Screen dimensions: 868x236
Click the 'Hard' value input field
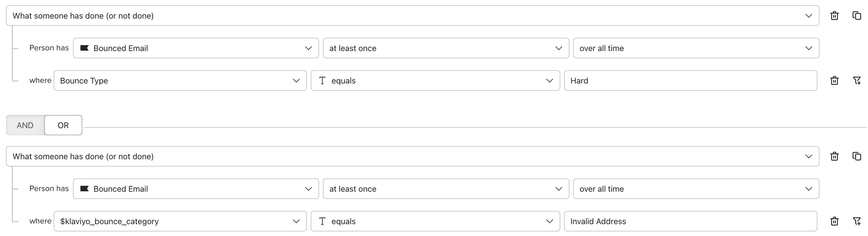coord(690,80)
